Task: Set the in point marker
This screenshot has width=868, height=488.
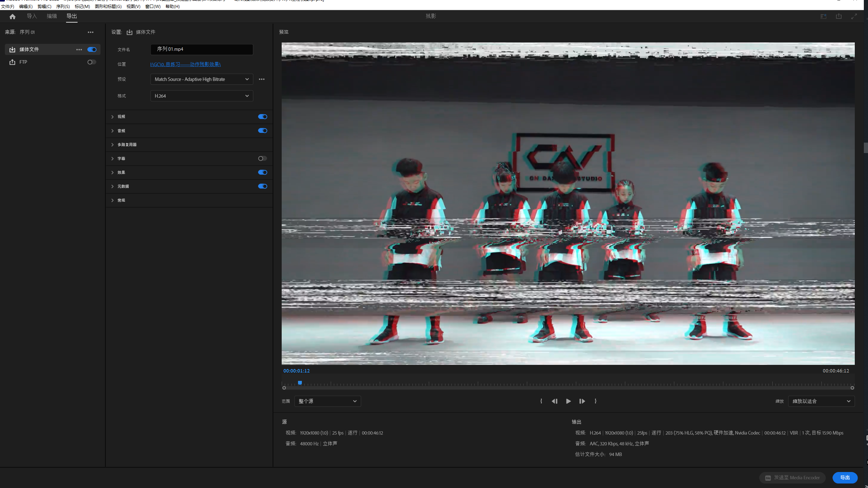Action: [541, 401]
